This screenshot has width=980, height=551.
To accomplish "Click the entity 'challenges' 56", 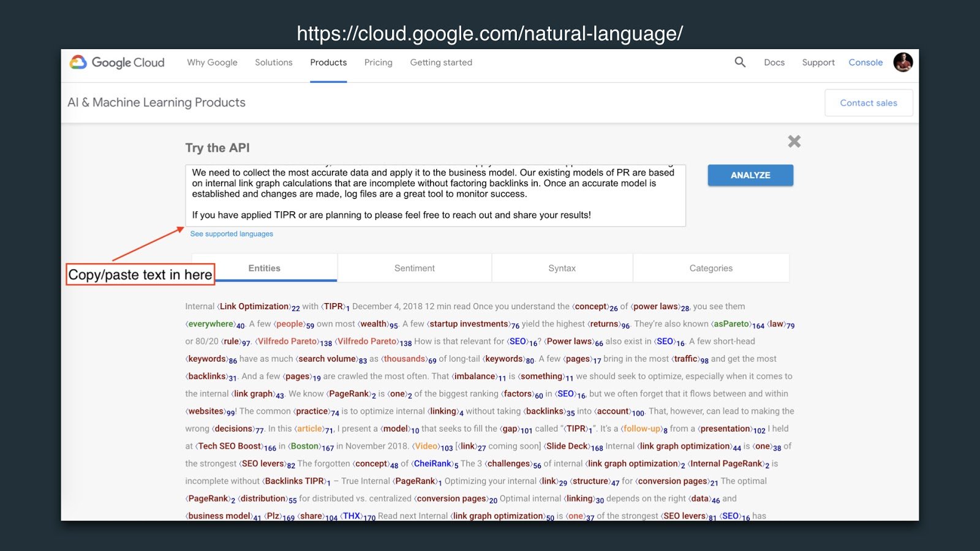I will click(513, 463).
